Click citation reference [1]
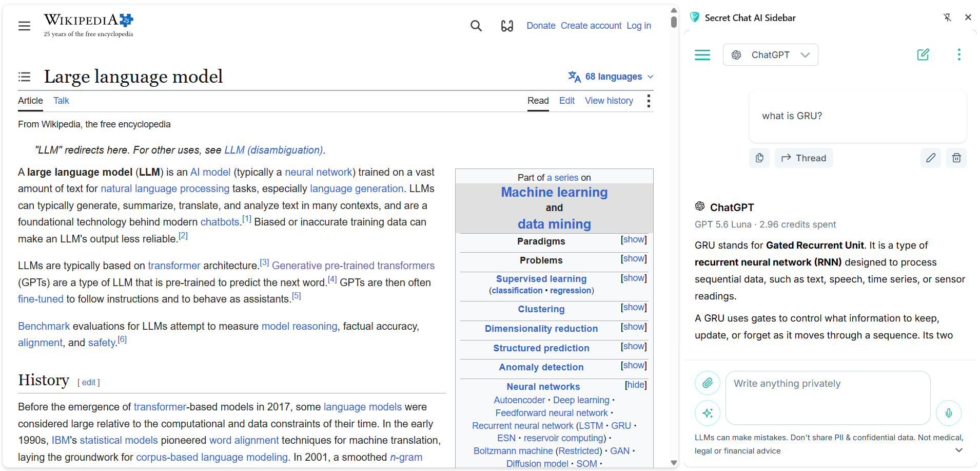Image resolution: width=980 pixels, height=471 pixels. pyautogui.click(x=247, y=219)
